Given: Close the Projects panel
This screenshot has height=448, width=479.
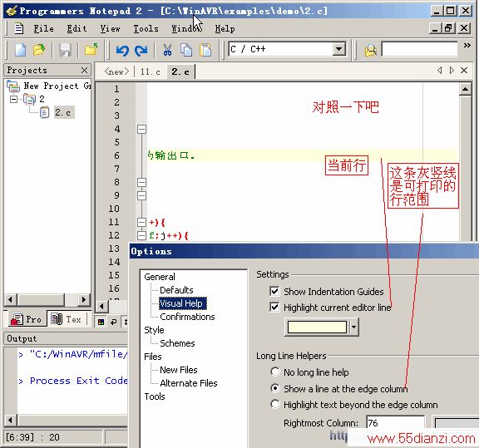Looking at the screenshot, I should coord(85,71).
